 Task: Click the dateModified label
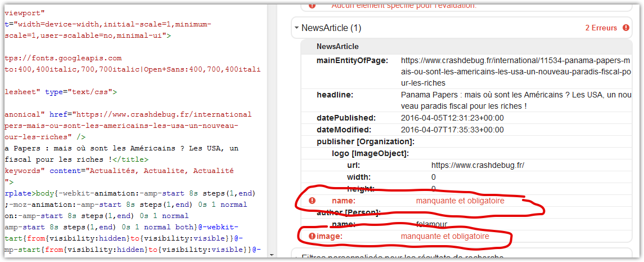(x=344, y=130)
